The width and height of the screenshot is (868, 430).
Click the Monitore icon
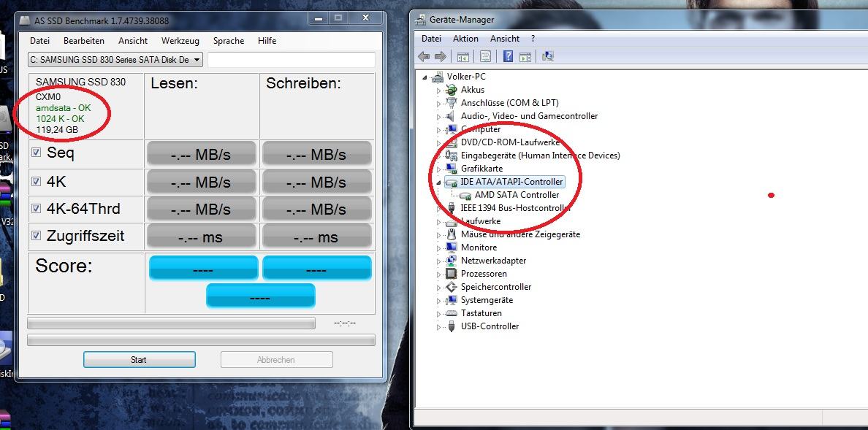pos(451,247)
